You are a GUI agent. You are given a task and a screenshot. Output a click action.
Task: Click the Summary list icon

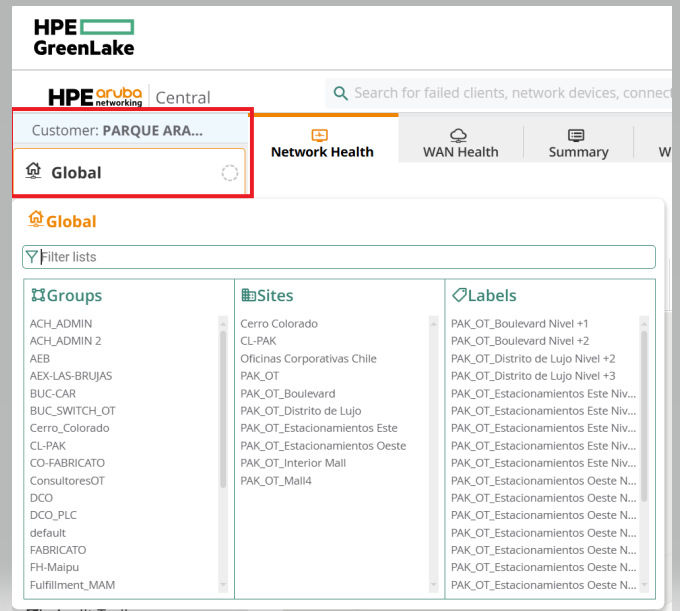576,135
